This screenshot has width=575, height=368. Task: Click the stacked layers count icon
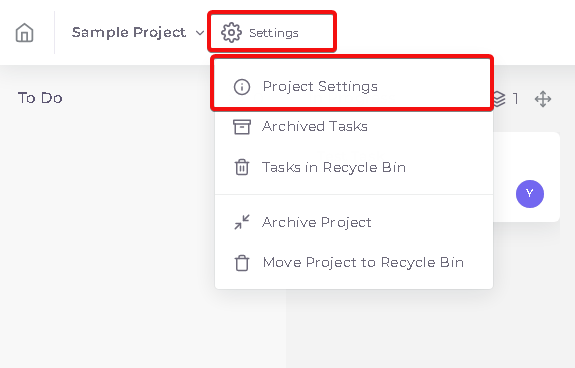tap(500, 99)
